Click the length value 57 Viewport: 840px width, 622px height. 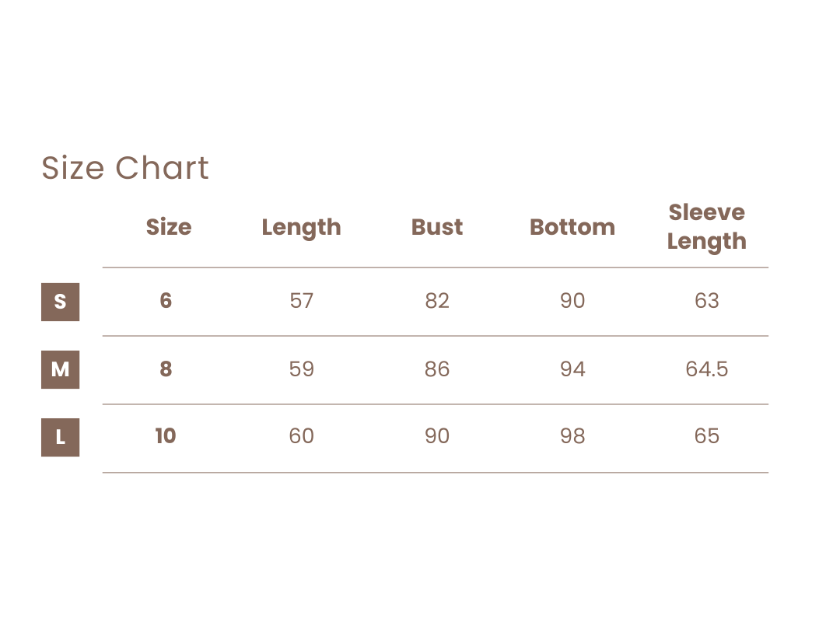click(x=301, y=301)
